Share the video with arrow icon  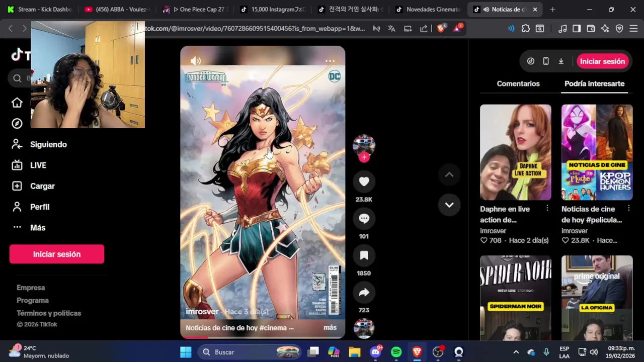click(x=364, y=293)
